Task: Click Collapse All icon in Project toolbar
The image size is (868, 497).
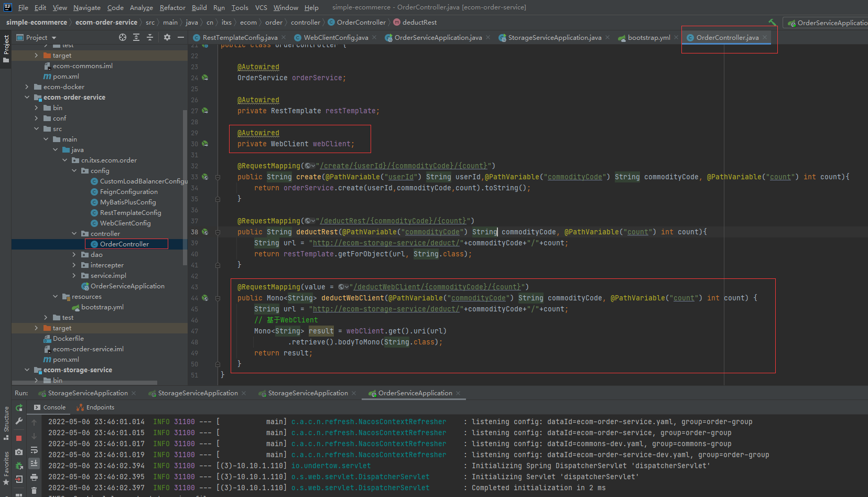Action: (x=150, y=37)
